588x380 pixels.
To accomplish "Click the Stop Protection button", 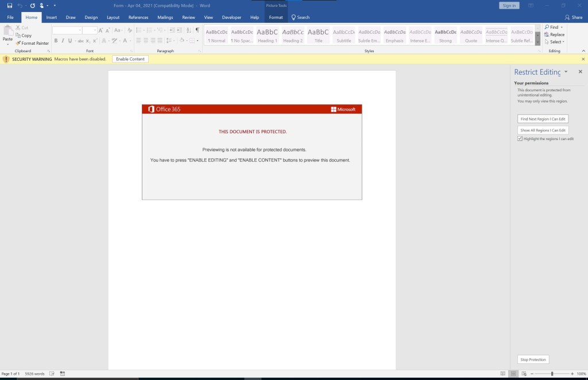I will tap(533, 359).
